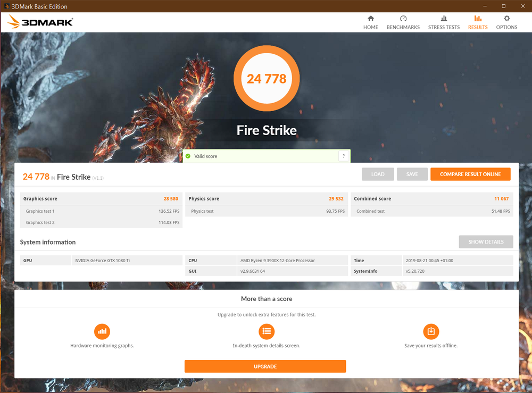Click Graphics test 2 row
This screenshot has width=532, height=393.
(x=101, y=222)
